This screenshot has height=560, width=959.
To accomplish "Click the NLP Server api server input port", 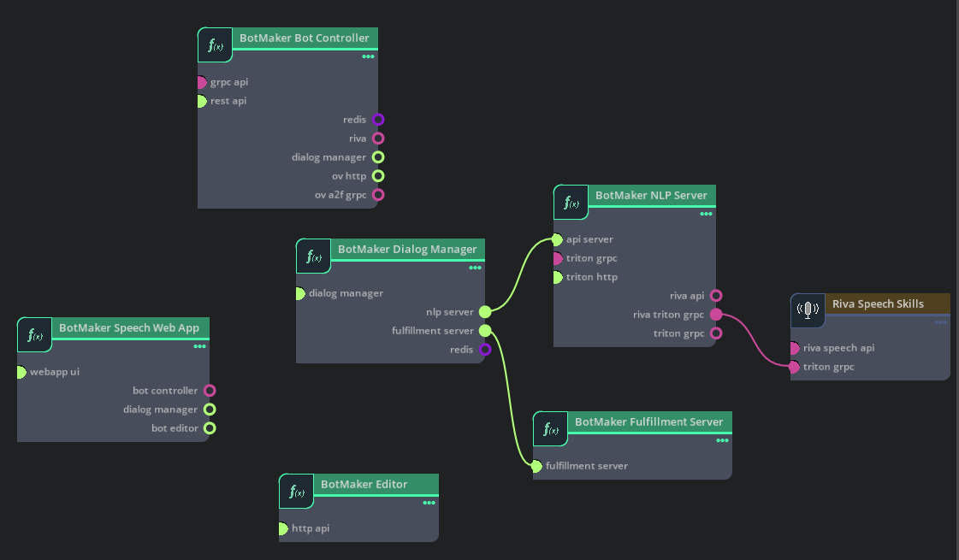I will [x=557, y=239].
